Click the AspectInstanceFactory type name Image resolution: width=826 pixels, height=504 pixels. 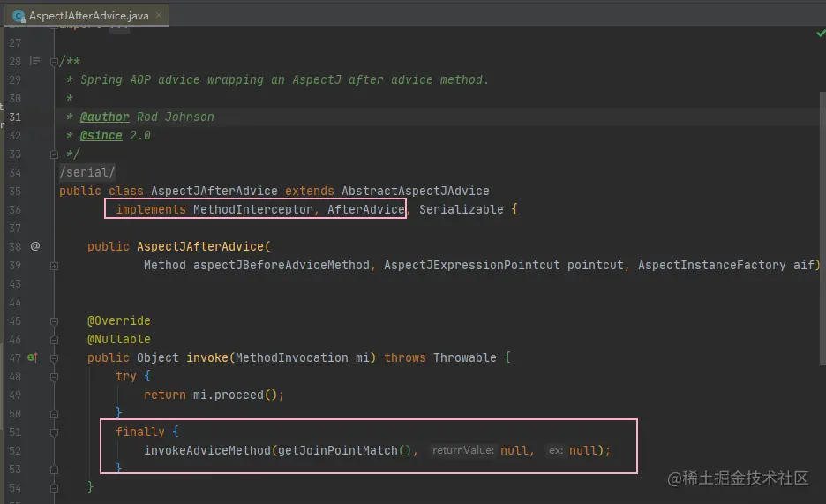[711, 265]
